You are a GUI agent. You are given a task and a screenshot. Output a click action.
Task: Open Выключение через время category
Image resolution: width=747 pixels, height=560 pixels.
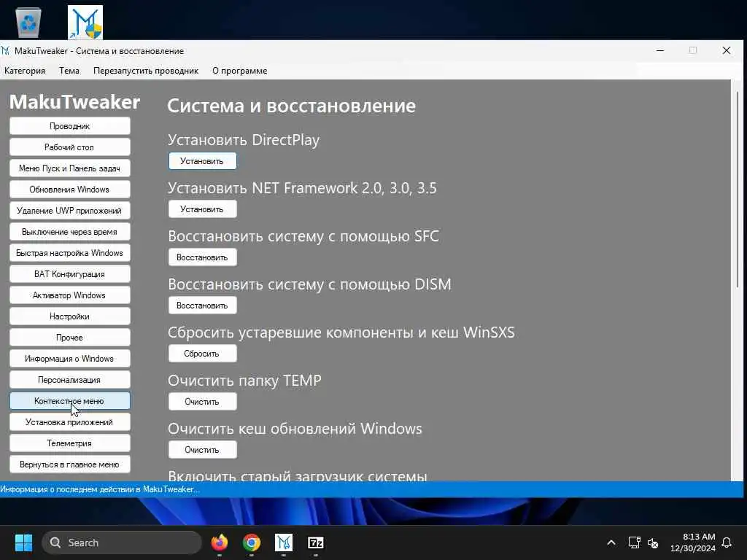(x=69, y=231)
